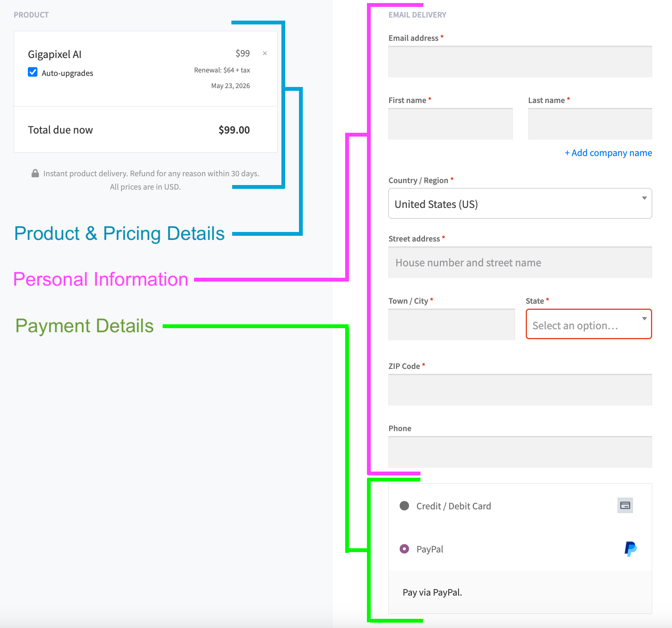Click the lock icon beside delivery note
Image resolution: width=672 pixels, height=628 pixels.
[x=35, y=173]
